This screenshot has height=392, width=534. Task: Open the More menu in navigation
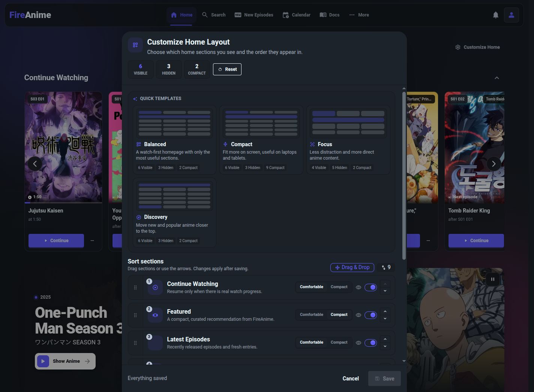[x=359, y=15]
